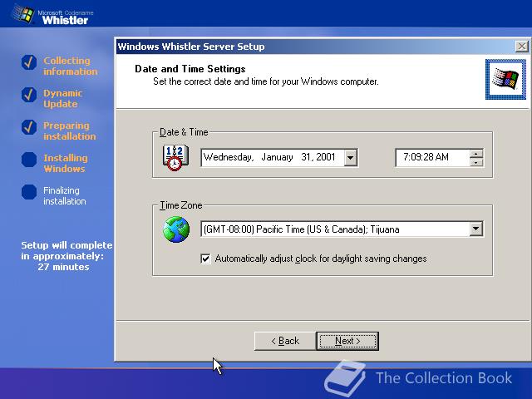
Task: Click the 'Date and Time Settings' heading
Action: (x=190, y=69)
